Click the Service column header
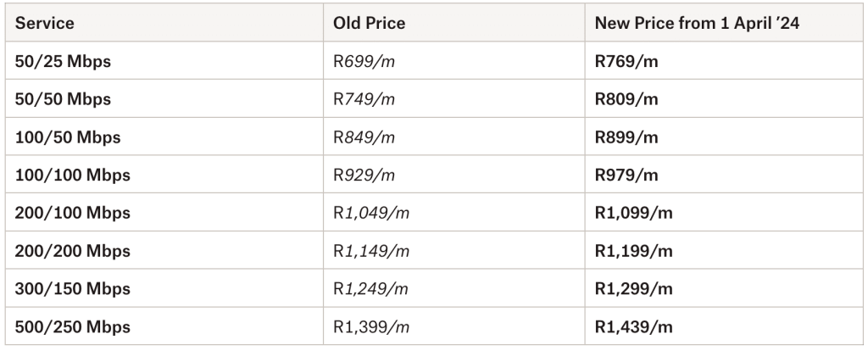 click(x=44, y=24)
